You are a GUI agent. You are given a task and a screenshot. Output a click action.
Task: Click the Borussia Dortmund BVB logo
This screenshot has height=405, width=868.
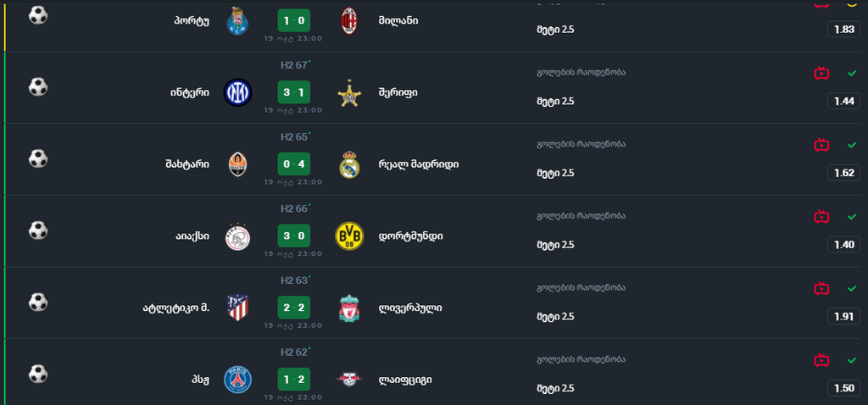tap(349, 236)
